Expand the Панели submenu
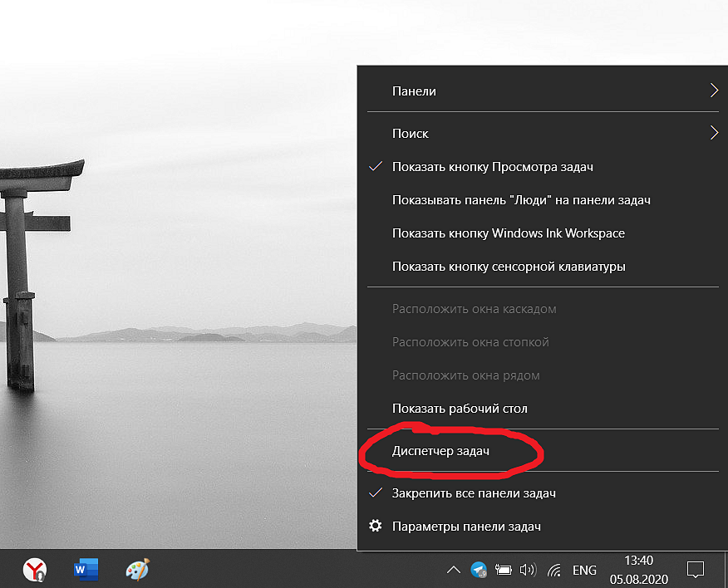728x588 pixels. tap(543, 91)
